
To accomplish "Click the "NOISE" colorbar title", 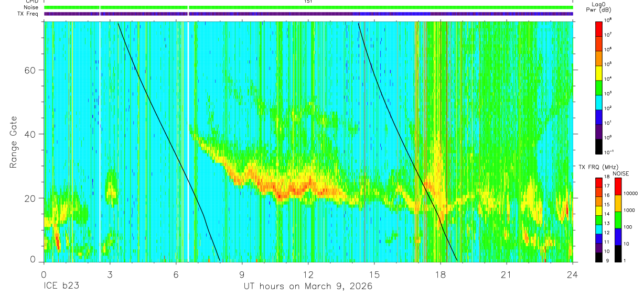I will [x=620, y=173].
